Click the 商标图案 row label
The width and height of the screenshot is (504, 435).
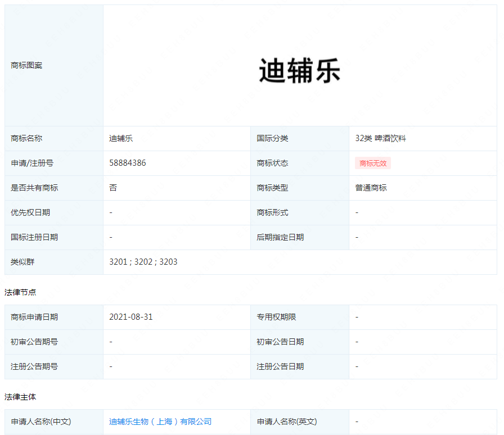[26, 66]
